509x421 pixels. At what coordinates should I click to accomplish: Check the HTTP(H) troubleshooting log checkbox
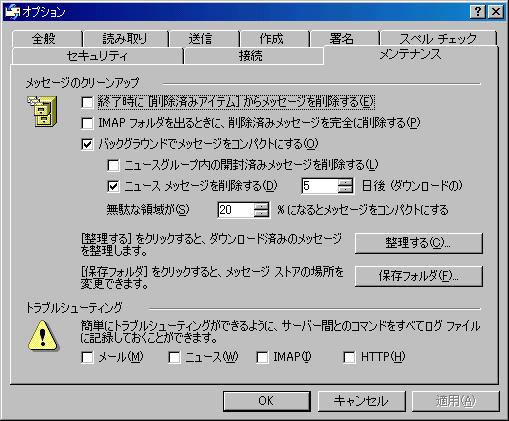[x=349, y=358]
